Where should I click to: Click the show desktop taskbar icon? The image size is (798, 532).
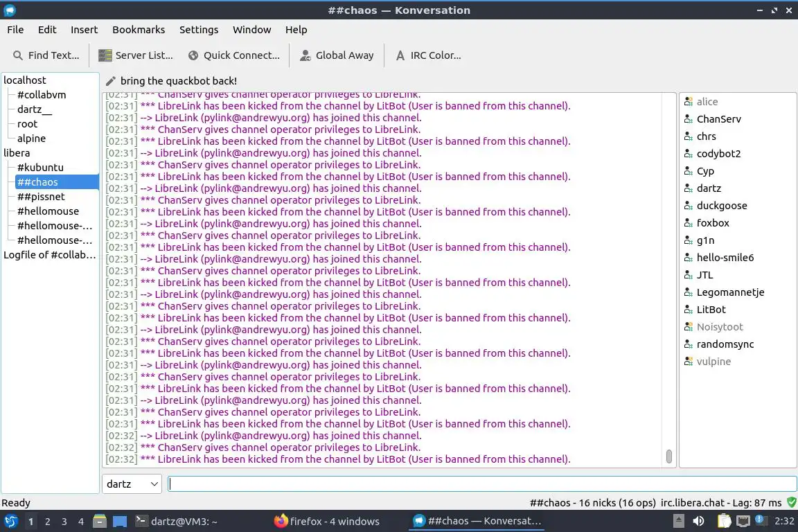coord(120,522)
